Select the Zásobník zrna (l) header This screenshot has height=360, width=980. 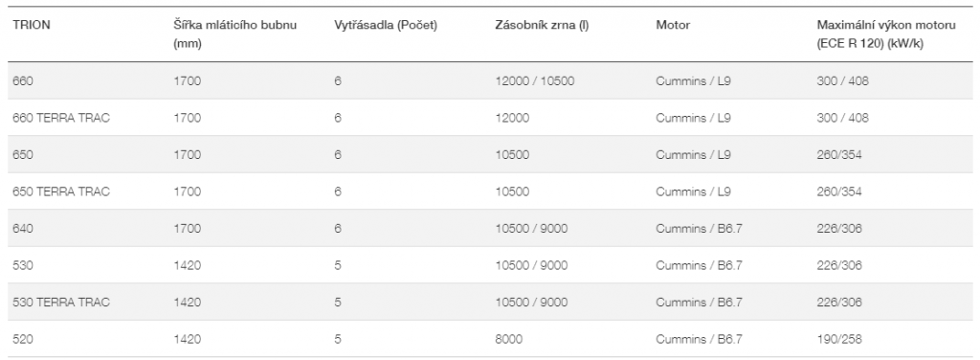click(x=542, y=26)
